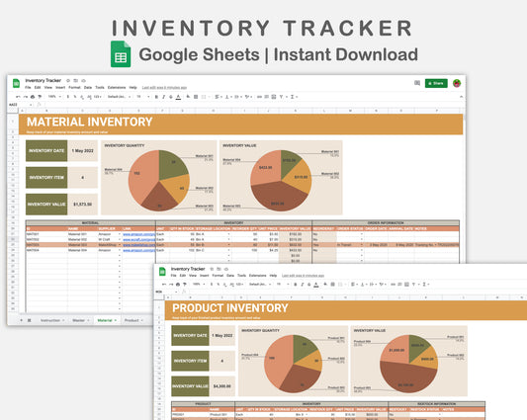Open Format menu in Product Inventory window

(x=218, y=275)
